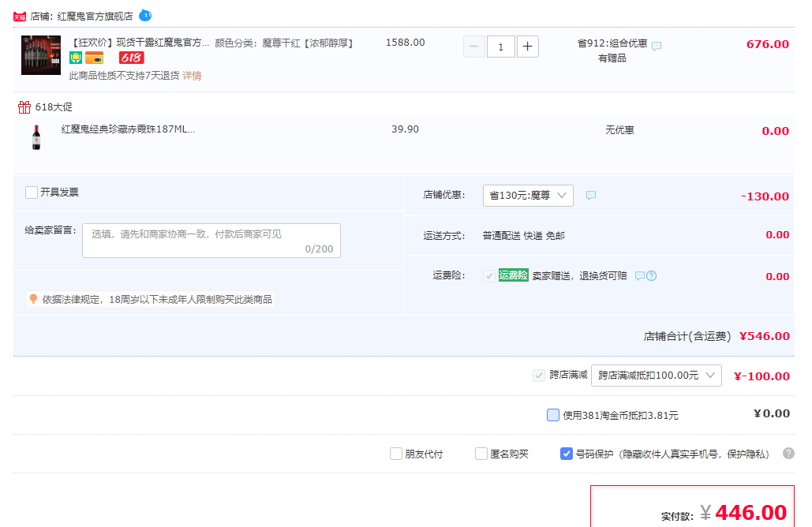Click the 618大促 promotion label
812x527 pixels.
(54, 107)
